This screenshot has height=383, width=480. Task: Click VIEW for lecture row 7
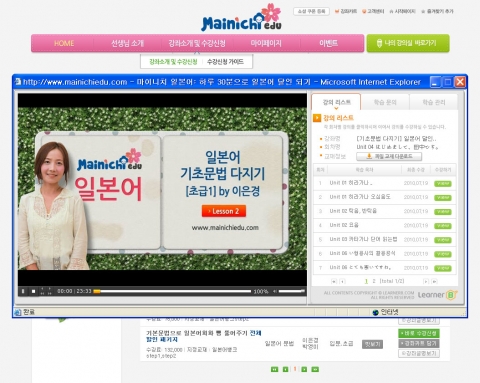pyautogui.click(x=443, y=268)
